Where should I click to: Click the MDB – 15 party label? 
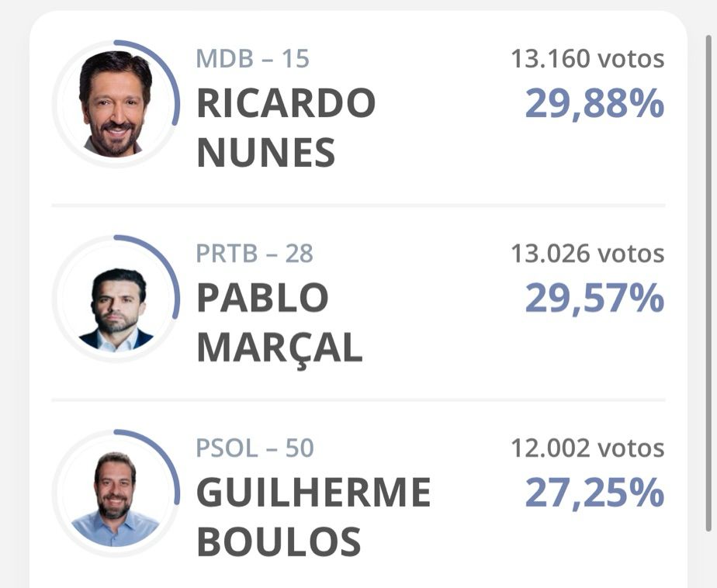click(252, 59)
